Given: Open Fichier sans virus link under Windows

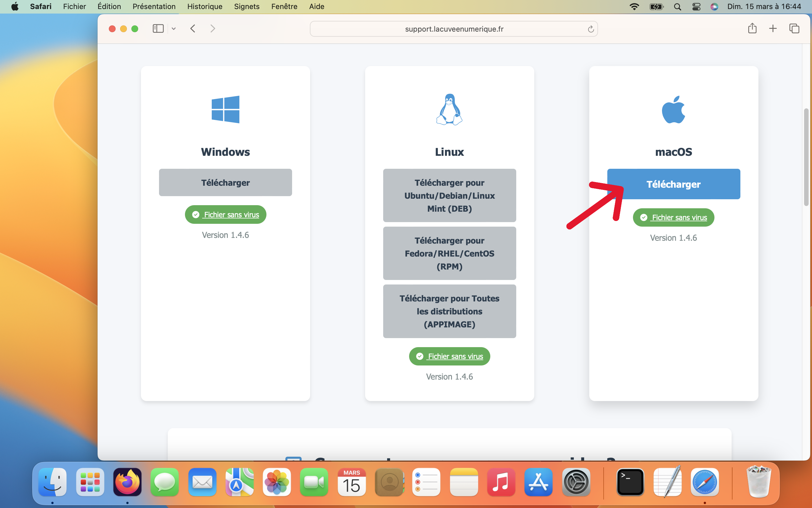Looking at the screenshot, I should [x=226, y=214].
